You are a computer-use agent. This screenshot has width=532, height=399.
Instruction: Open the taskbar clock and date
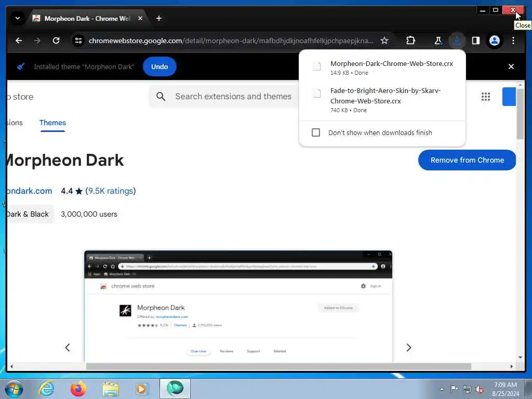coord(505,389)
